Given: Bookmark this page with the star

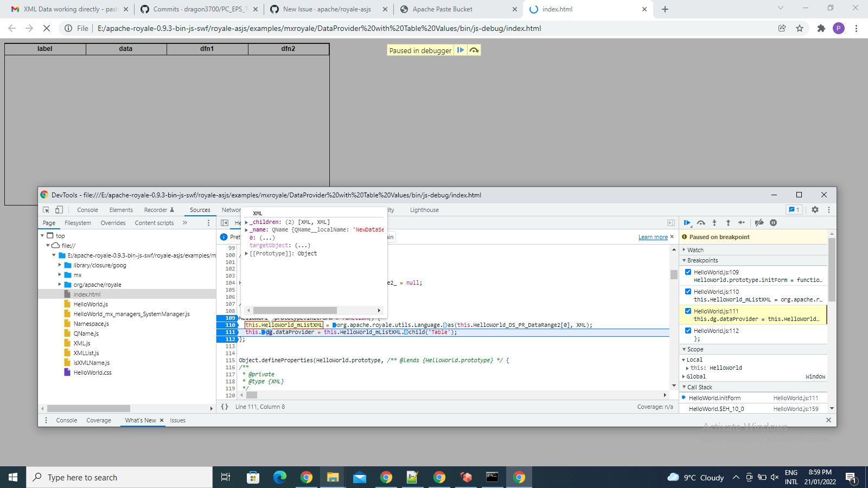Looking at the screenshot, I should (x=800, y=28).
